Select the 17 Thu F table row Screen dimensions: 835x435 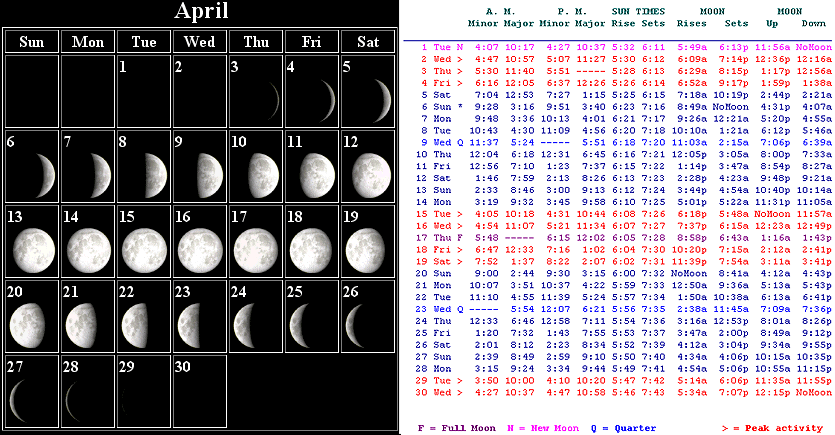click(618, 238)
